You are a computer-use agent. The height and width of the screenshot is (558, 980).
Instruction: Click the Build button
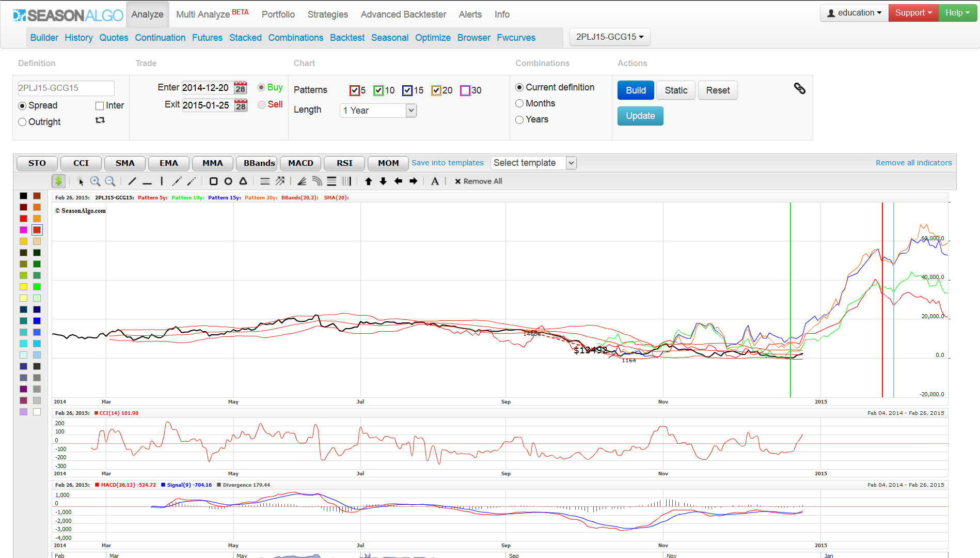click(x=636, y=90)
